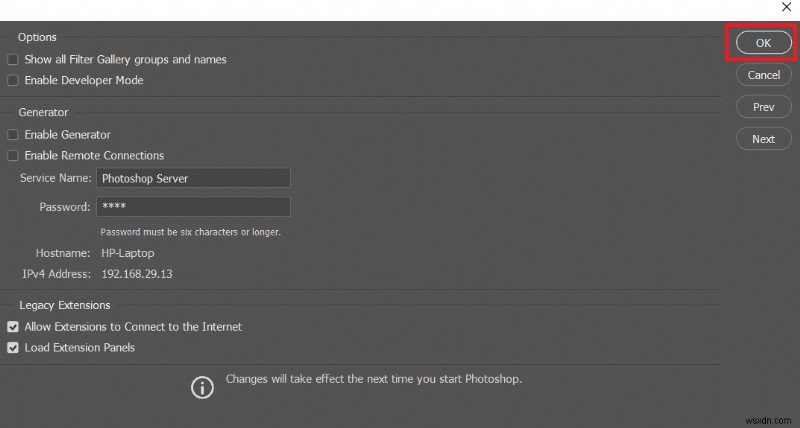Click the info icon beside the restart notice
Viewport: 800px width, 428px height.
point(203,386)
